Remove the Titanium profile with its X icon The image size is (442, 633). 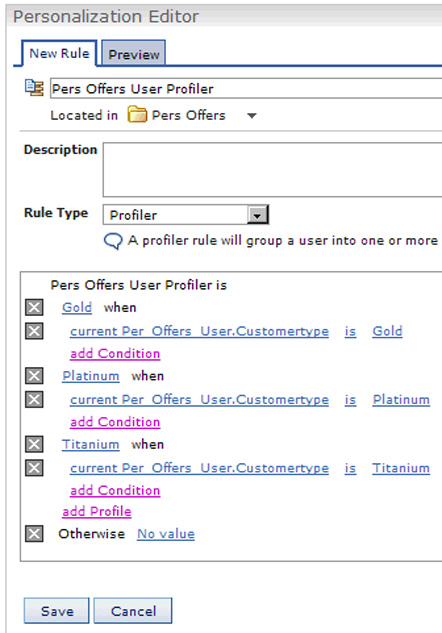click(34, 444)
